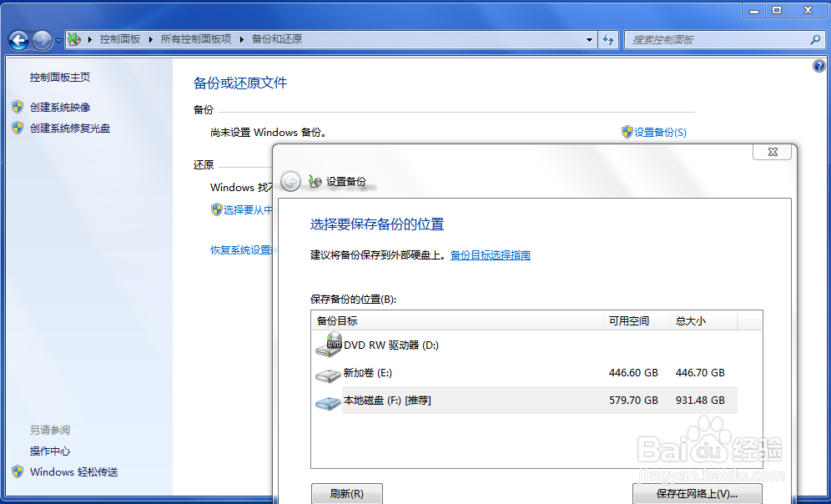Open 备份目标选择指南 link
Viewport: 831px width, 504px height.
coord(491,255)
